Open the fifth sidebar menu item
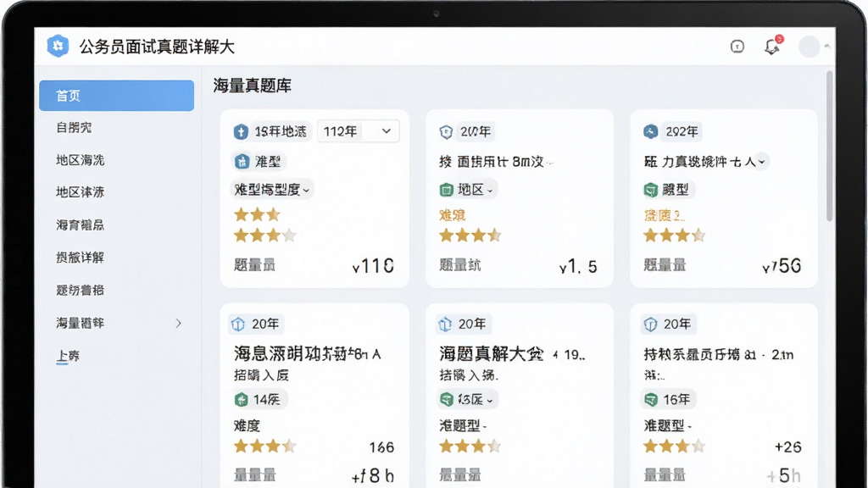The width and height of the screenshot is (868, 488). click(81, 225)
